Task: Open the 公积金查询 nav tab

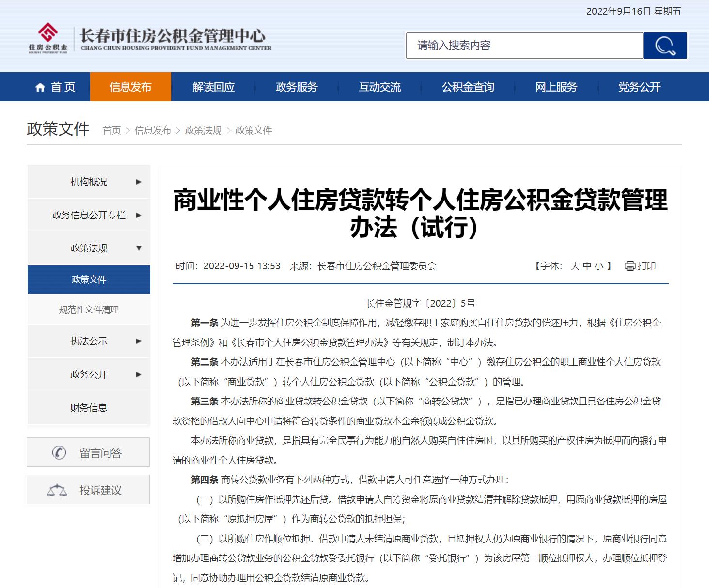Action: tap(468, 87)
